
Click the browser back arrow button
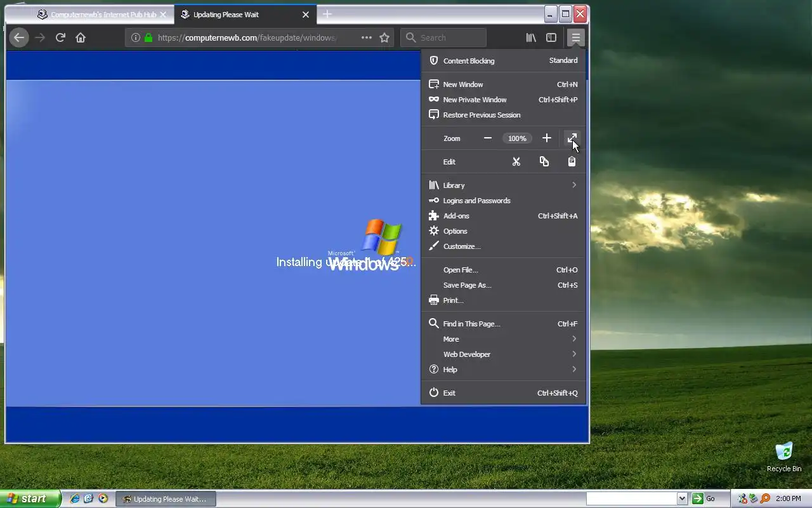[19, 37]
